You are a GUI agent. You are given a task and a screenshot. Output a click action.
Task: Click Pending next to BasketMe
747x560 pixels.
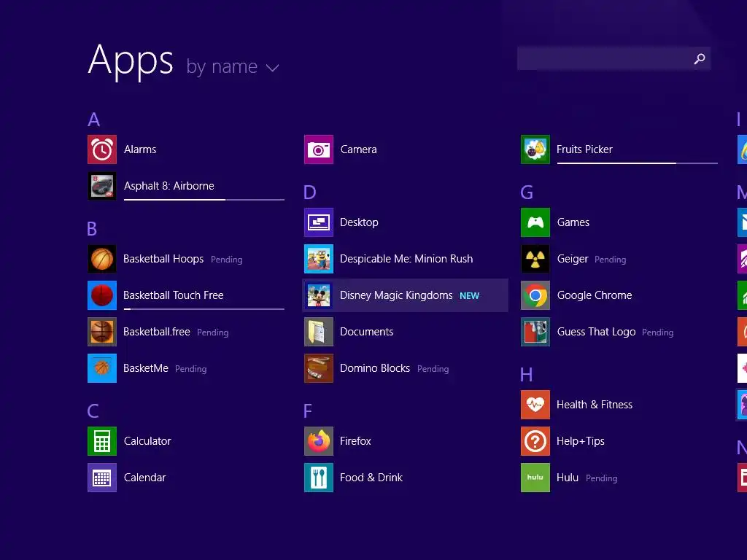click(x=191, y=369)
